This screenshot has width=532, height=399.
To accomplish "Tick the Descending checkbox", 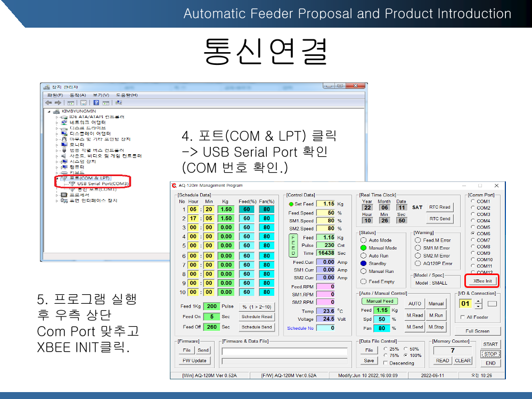I will (386, 363).
